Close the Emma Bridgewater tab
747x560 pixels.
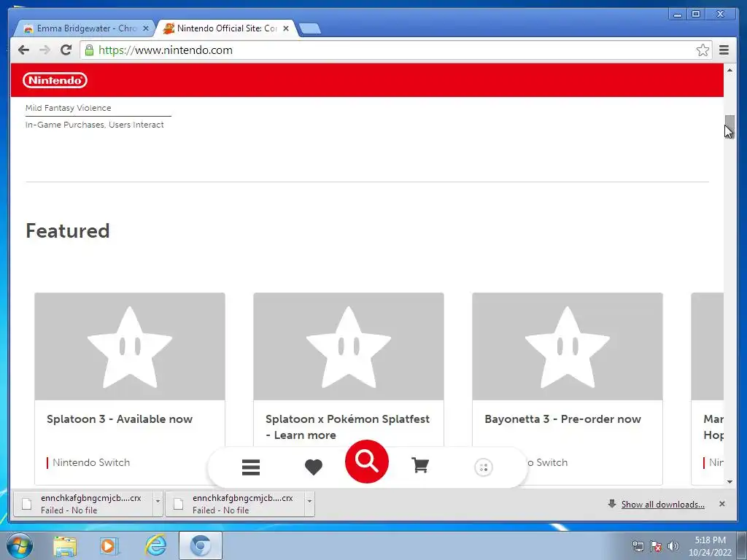146,28
